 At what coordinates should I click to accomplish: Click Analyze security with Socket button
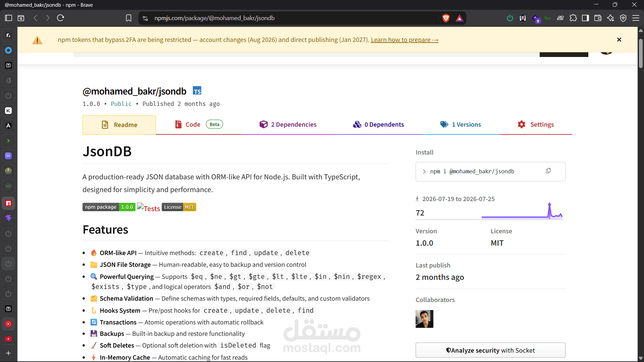pos(490,350)
